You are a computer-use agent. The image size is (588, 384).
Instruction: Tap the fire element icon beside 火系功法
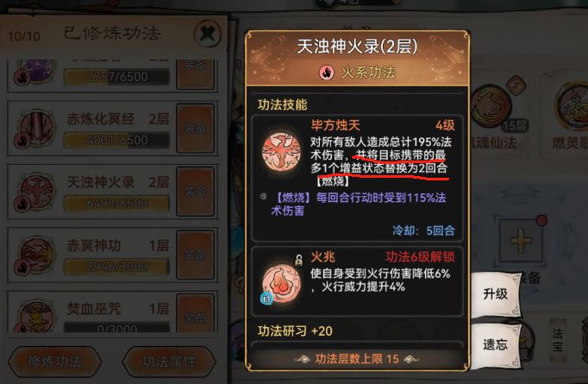point(327,72)
